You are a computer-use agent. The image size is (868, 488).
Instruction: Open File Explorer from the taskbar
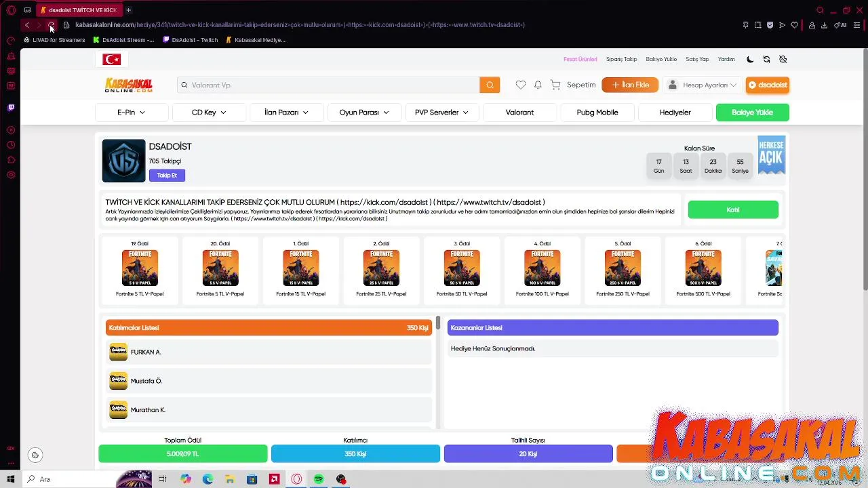[x=230, y=479]
